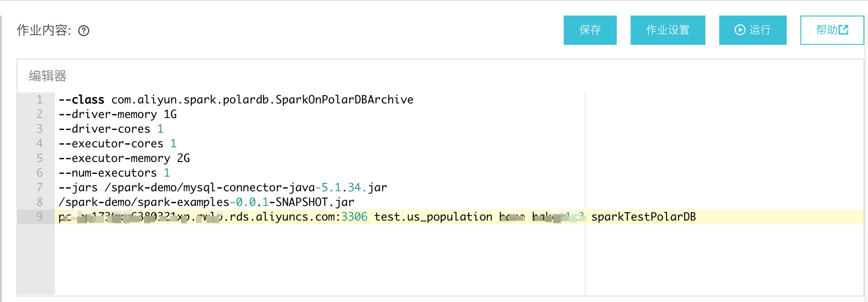The image size is (868, 302).
Task: Click sparkTestPolarDB text on line 9
Action: [x=644, y=217]
